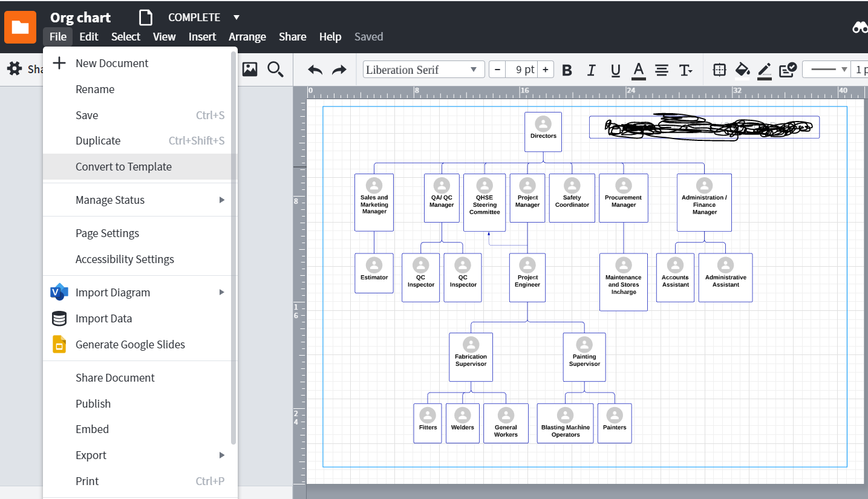
Task: Choose Generate Google Slides
Action: coord(137,345)
